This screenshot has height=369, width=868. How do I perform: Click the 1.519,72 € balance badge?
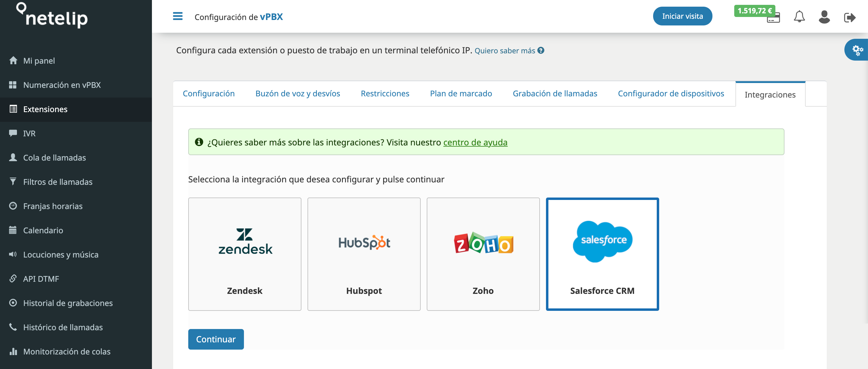755,11
